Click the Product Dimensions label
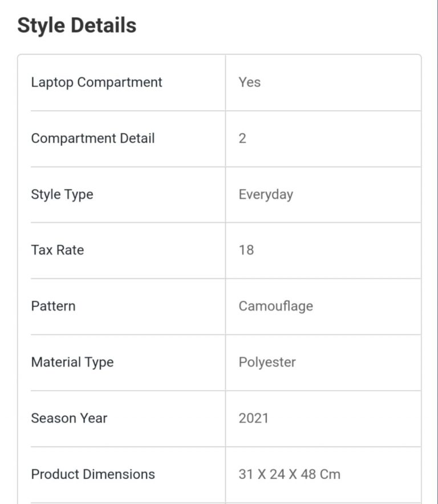 pyautogui.click(x=92, y=474)
